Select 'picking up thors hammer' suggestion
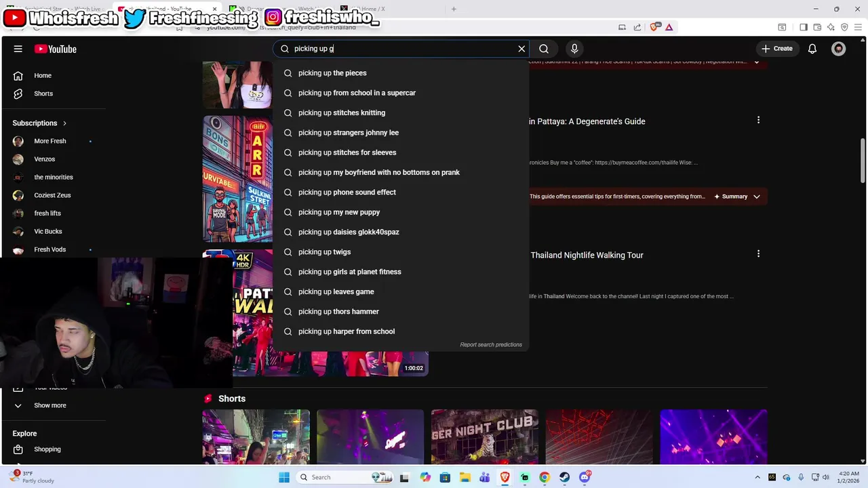 pos(401,312)
